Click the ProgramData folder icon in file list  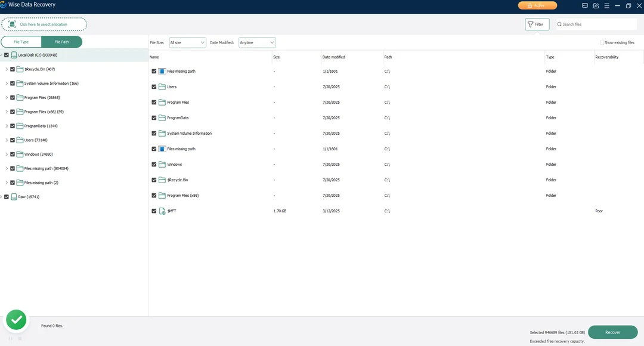tap(162, 118)
